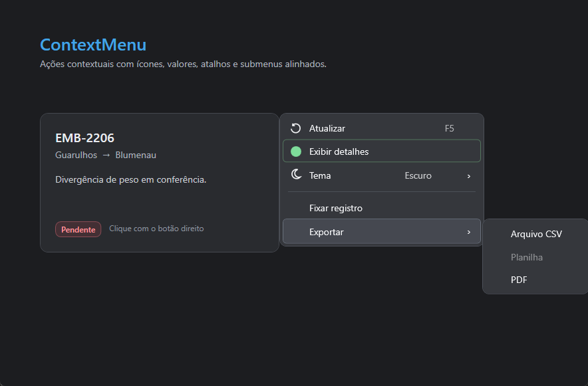
Task: Click the Guarulhos origin text
Action: click(x=76, y=155)
